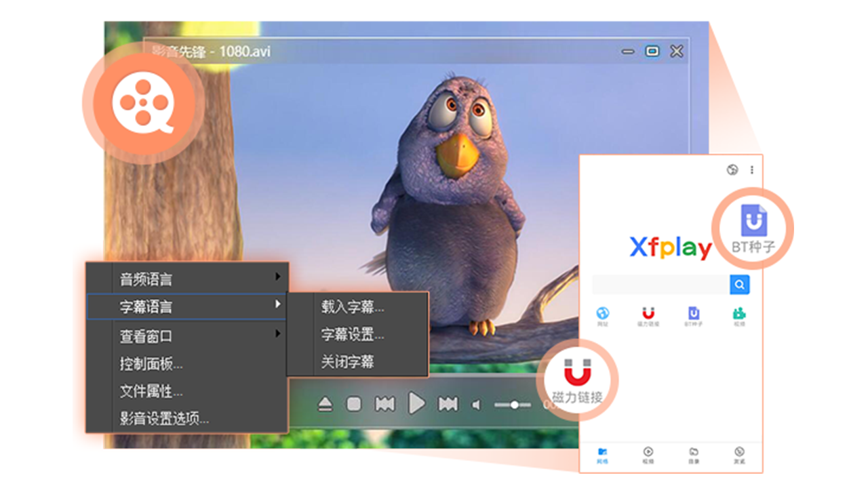Click the blue 网址 website globe icon
The width and height of the screenshot is (868, 488).
[603, 313]
